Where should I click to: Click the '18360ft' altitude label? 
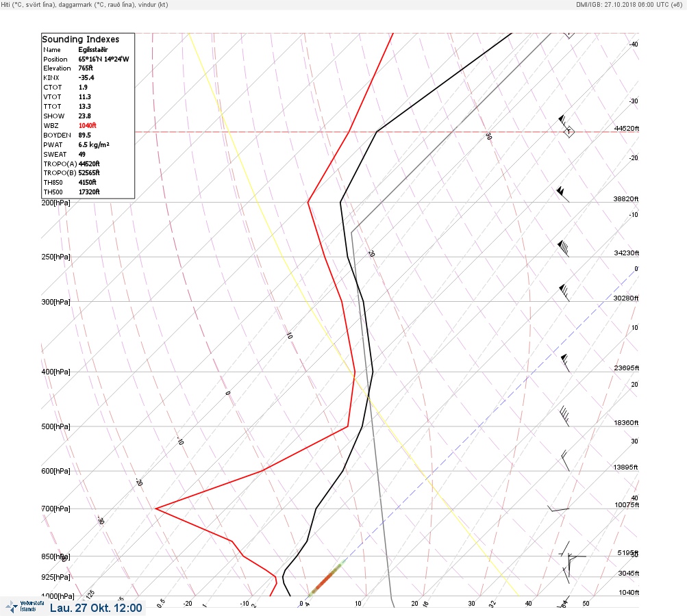pos(626,422)
